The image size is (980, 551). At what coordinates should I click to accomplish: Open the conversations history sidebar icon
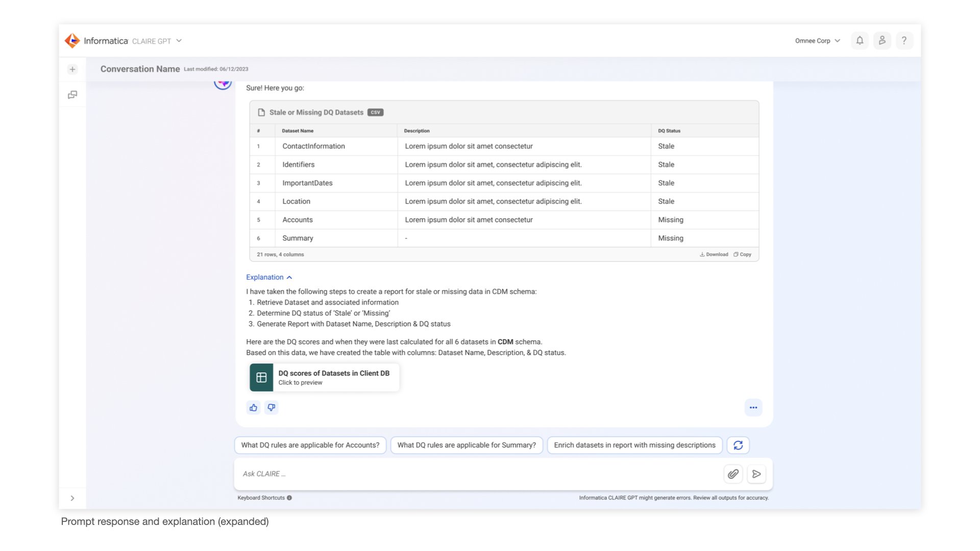[x=72, y=95]
